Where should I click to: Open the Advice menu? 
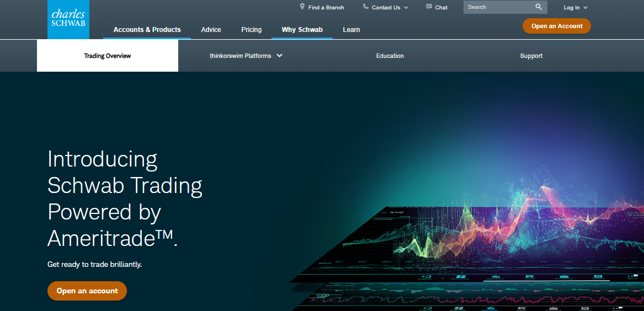pos(211,30)
